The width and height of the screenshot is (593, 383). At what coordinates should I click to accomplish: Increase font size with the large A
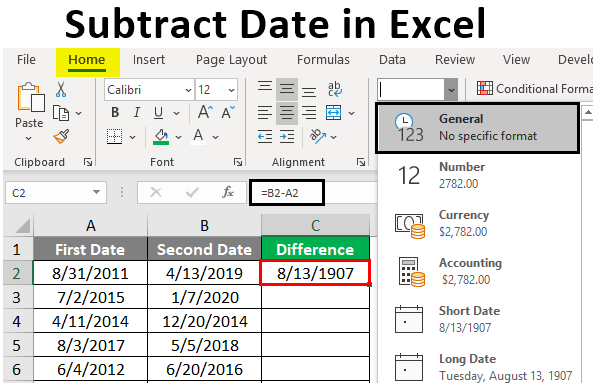point(205,112)
